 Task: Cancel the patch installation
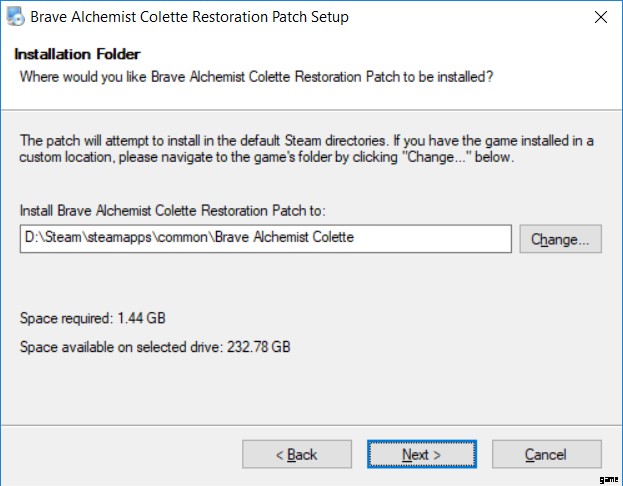click(546, 454)
